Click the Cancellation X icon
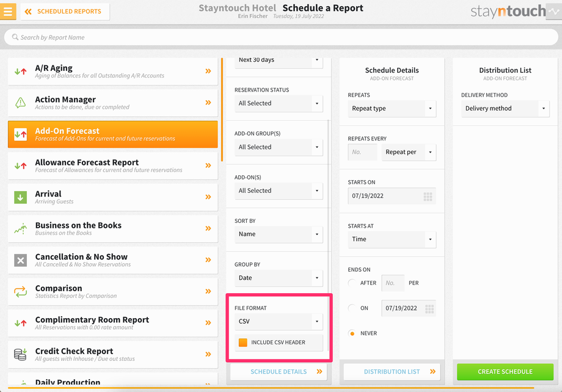 (x=20, y=260)
